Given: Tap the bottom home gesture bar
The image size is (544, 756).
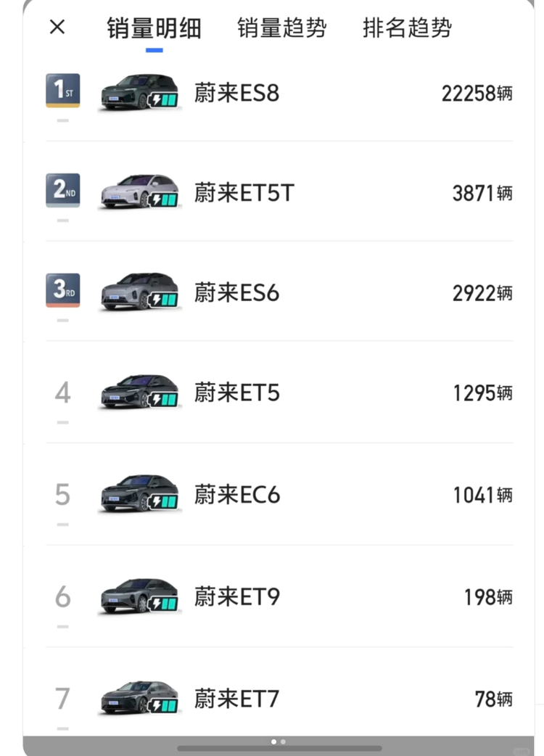Looking at the screenshot, I should tap(279, 748).
